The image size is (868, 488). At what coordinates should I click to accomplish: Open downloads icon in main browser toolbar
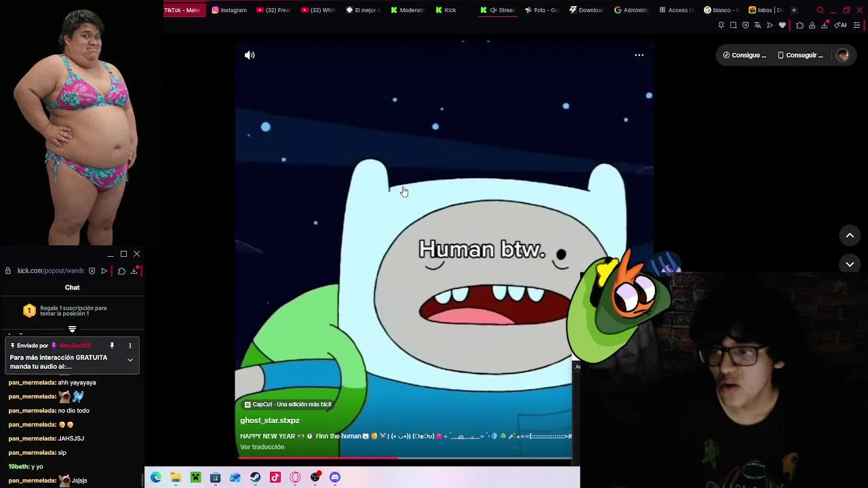(824, 25)
